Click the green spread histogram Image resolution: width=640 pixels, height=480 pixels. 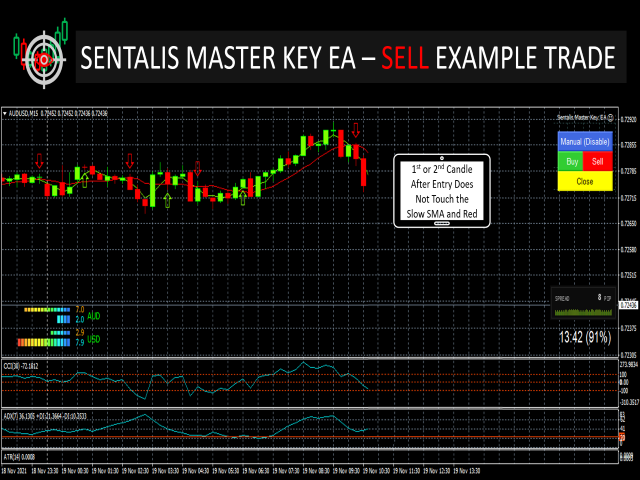click(583, 312)
